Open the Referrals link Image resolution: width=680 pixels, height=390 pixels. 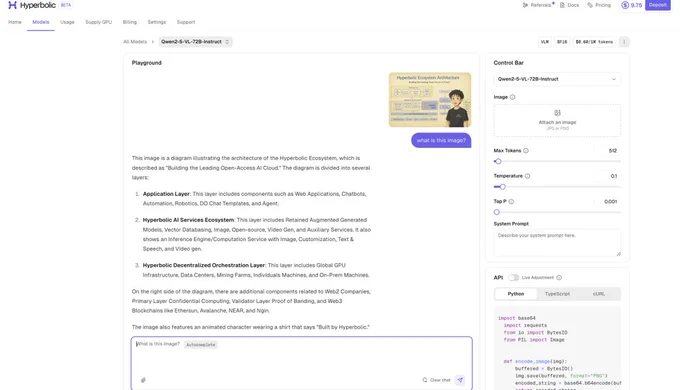[538, 5]
